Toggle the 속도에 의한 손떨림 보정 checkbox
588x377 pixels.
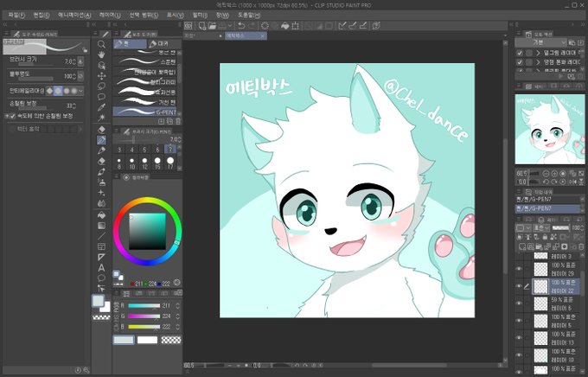[x=13, y=116]
